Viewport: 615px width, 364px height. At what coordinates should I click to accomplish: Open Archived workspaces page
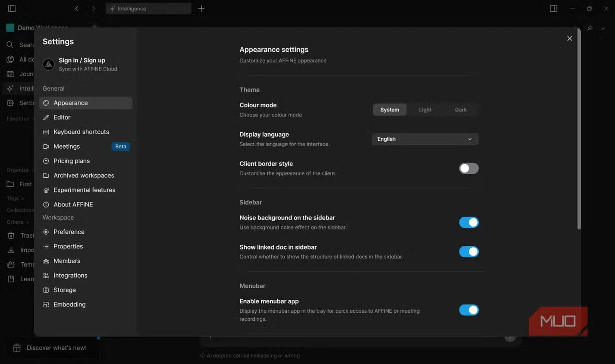(x=86, y=176)
